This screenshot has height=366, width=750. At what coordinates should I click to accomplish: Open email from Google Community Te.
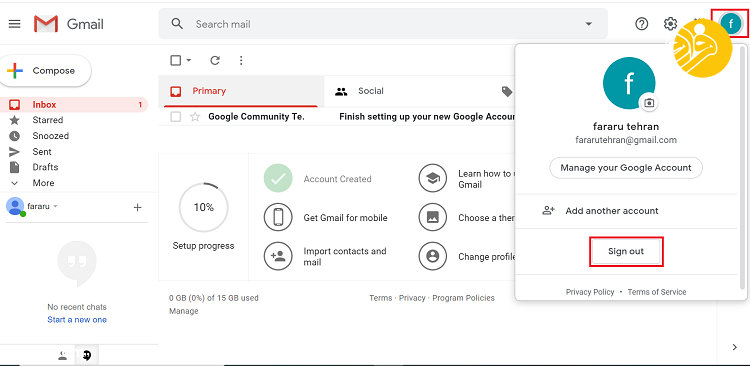click(256, 117)
